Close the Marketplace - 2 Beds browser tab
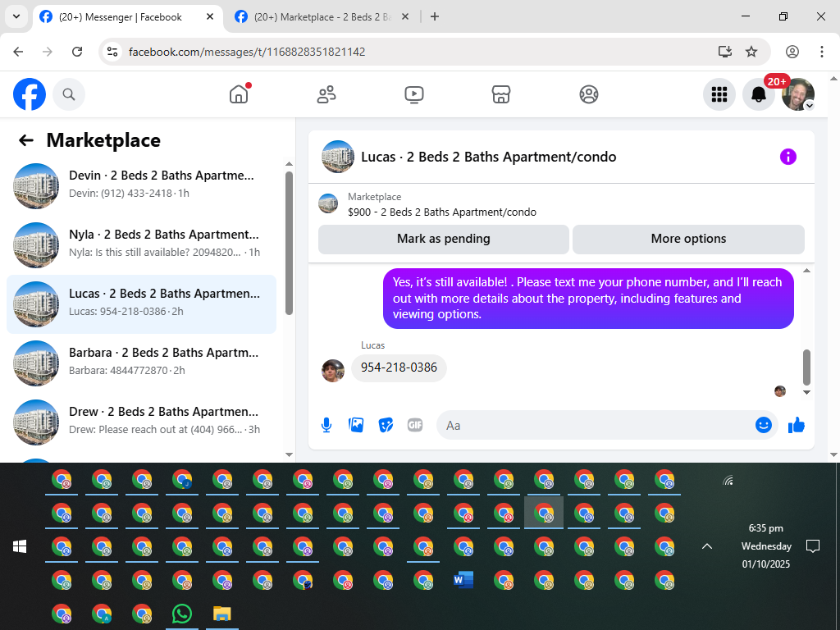 405,17
